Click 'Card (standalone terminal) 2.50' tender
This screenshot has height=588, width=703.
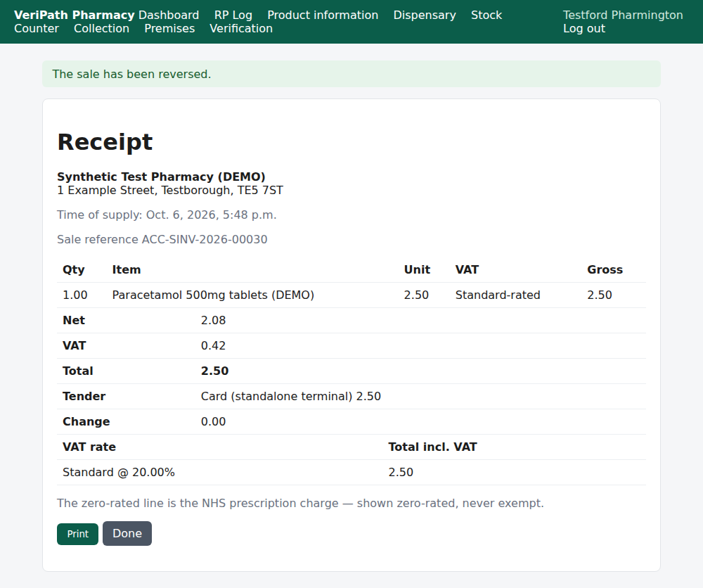[290, 397]
